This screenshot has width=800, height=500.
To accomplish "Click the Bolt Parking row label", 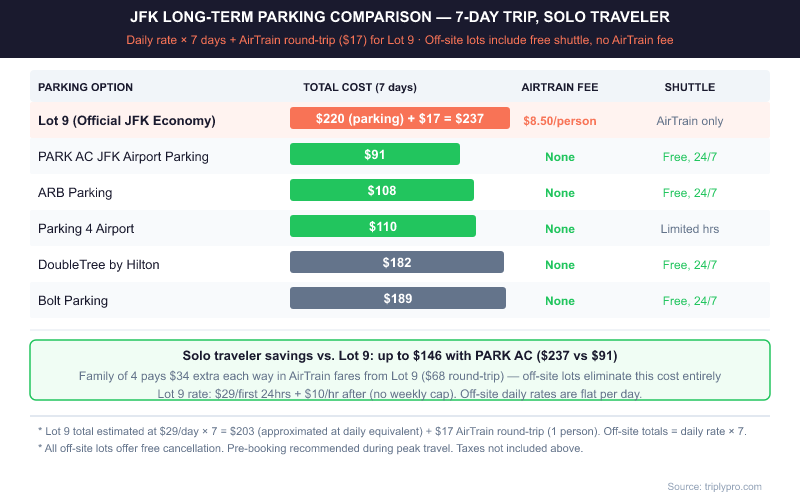I will [73, 300].
